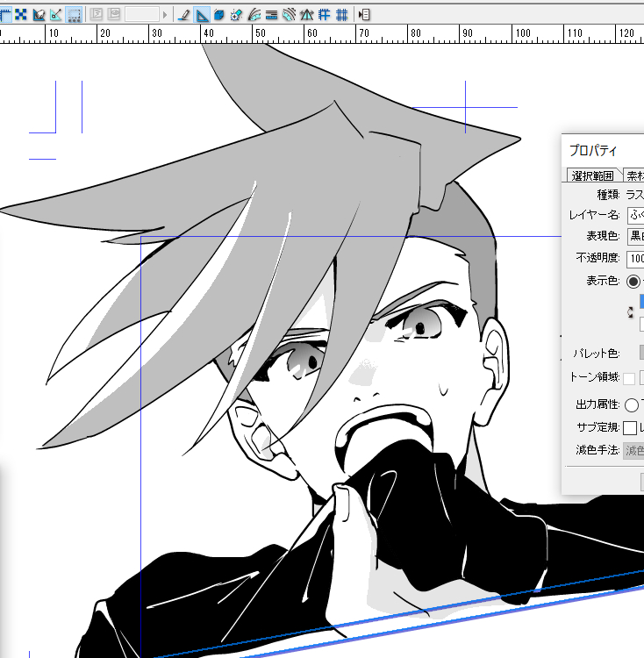Click the パレット色 gray swatch

[x=642, y=353]
